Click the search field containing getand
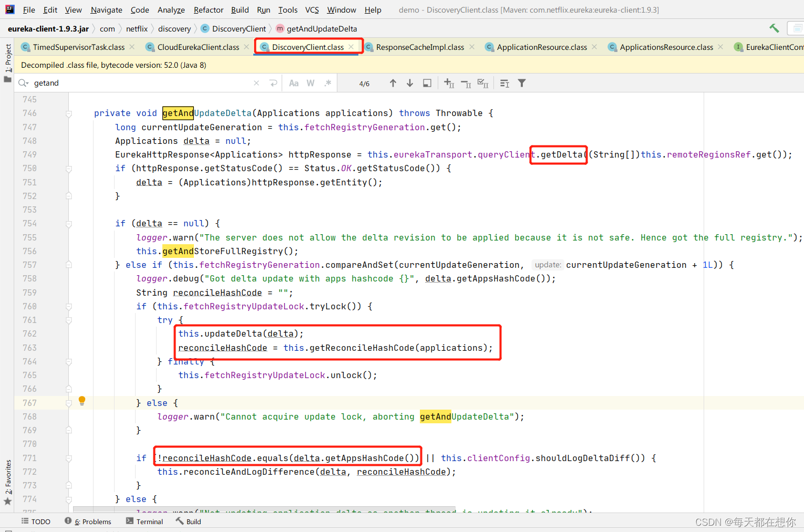The height and width of the screenshot is (532, 804). (142, 83)
